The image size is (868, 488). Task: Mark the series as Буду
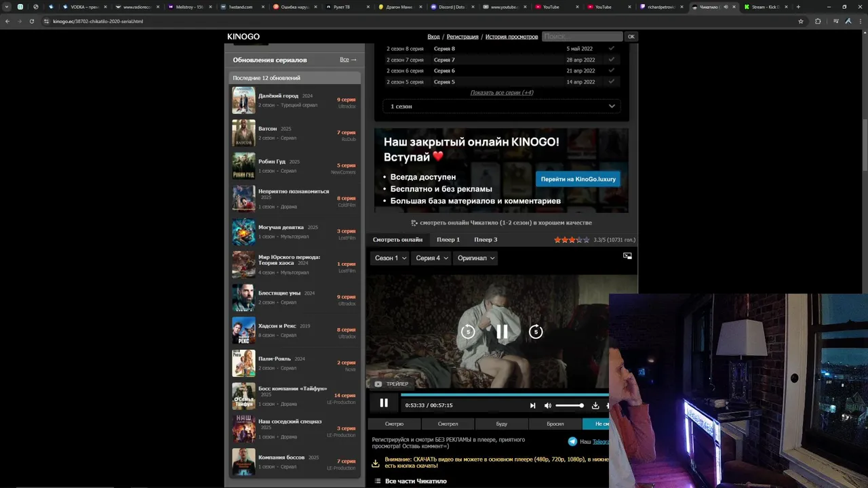point(502,424)
